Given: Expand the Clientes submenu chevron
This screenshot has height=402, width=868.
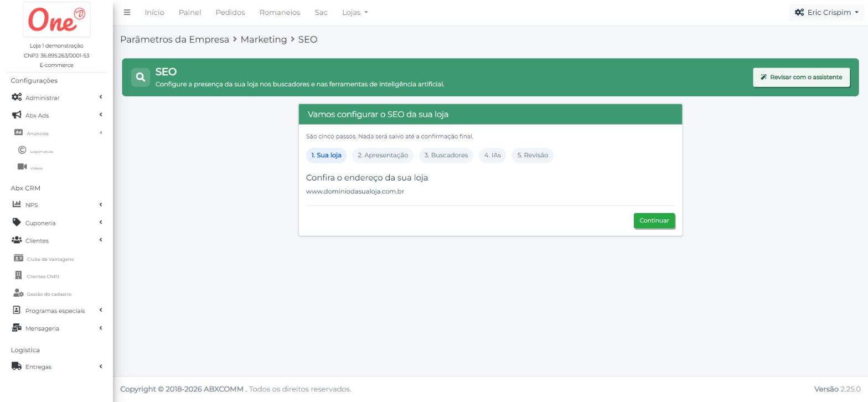Looking at the screenshot, I should (101, 240).
